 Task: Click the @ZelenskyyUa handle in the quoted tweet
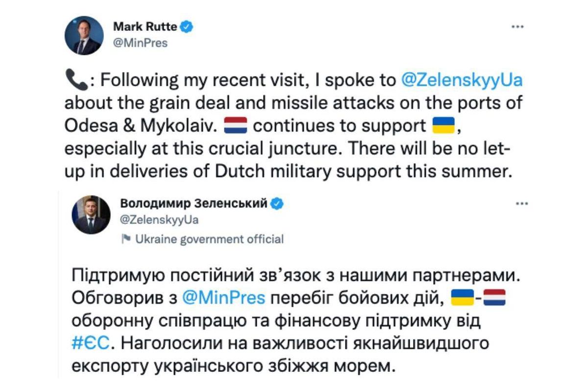click(x=159, y=220)
